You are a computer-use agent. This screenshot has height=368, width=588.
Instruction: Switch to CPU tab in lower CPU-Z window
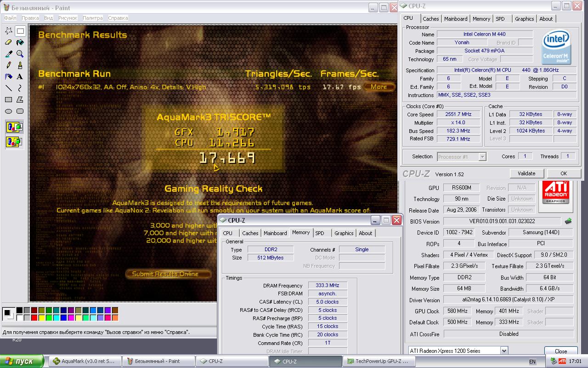tap(228, 233)
